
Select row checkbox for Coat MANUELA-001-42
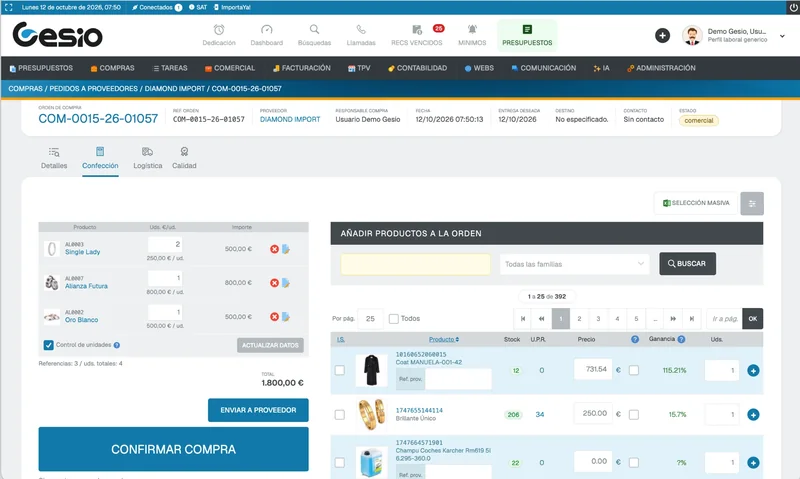tap(340, 370)
